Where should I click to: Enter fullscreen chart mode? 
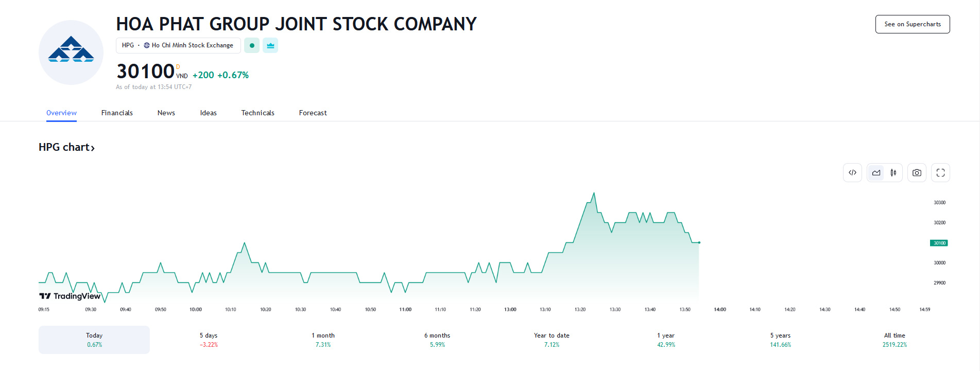940,173
